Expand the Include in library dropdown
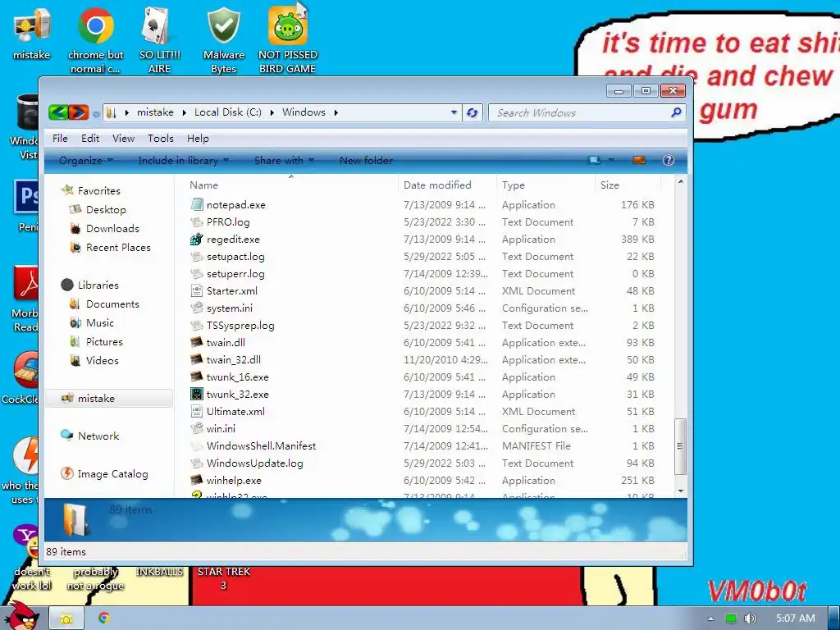Screen dimensions: 840x630 184,160
